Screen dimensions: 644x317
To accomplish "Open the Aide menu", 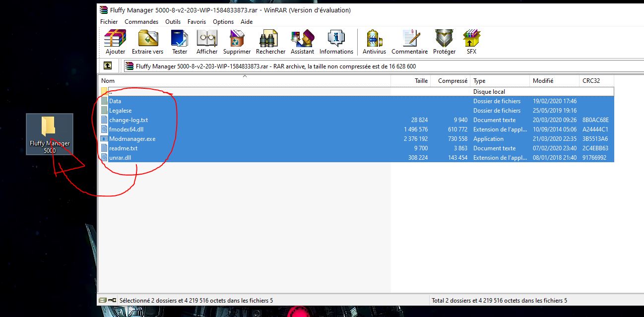I will [247, 22].
